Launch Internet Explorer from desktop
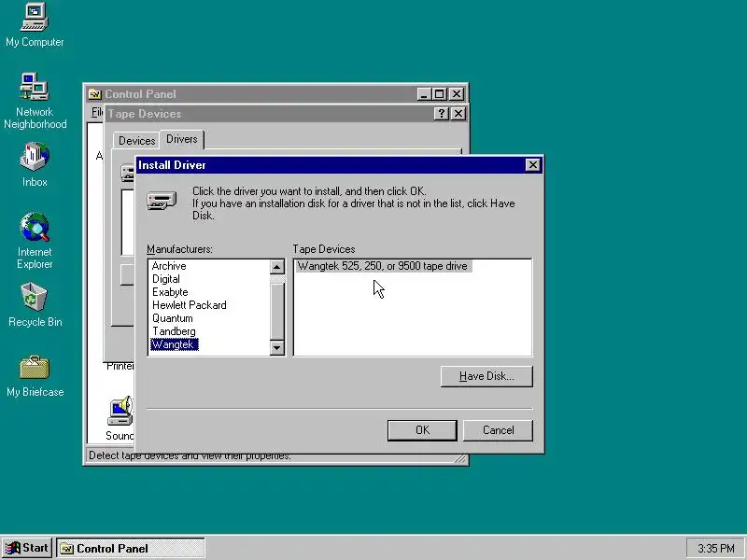747x560 pixels. point(35,241)
